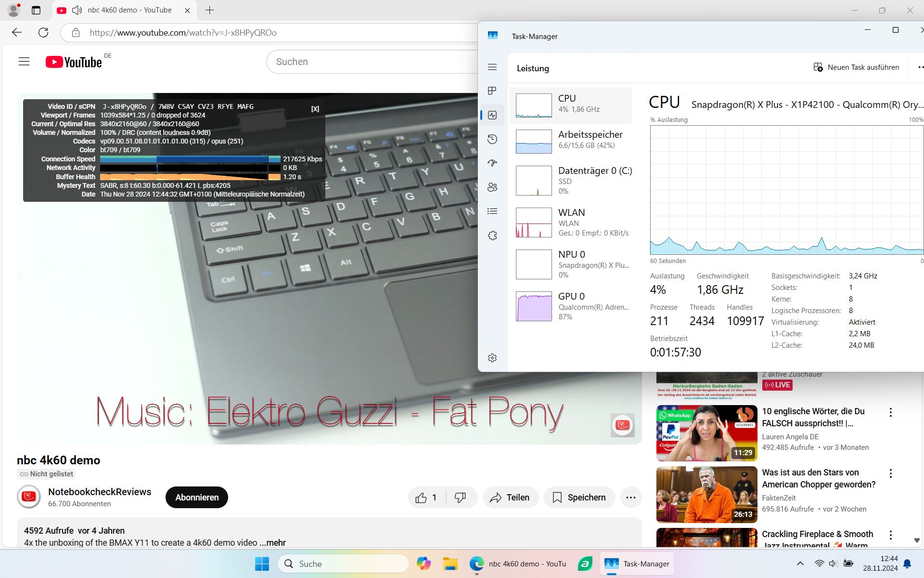
Task: Open App history icon in Task Manager
Action: (492, 139)
